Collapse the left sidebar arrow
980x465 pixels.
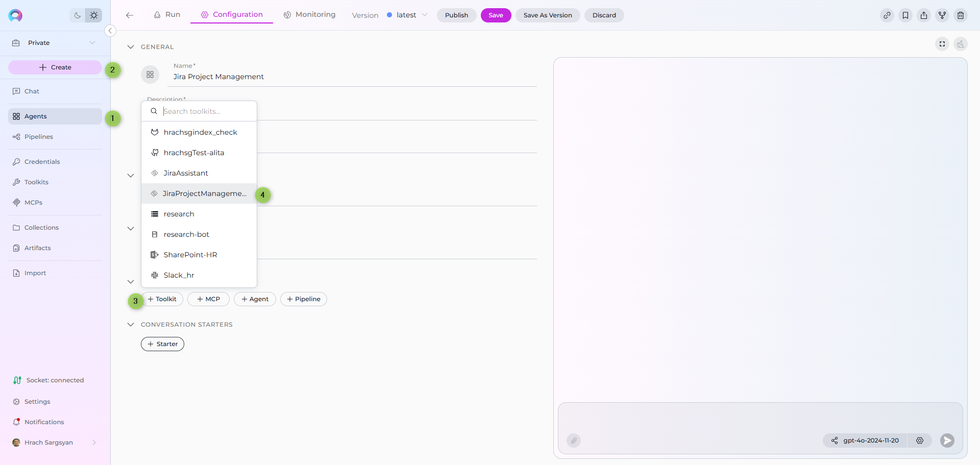(110, 31)
